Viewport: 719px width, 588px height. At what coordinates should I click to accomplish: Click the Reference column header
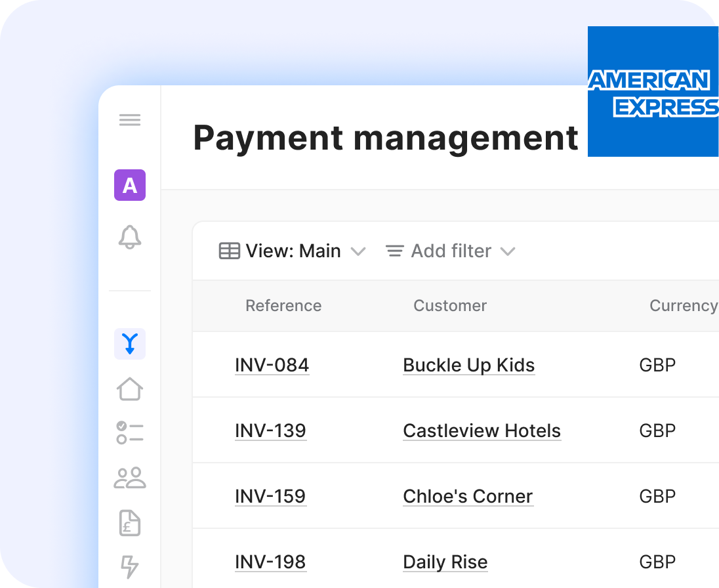coord(283,306)
